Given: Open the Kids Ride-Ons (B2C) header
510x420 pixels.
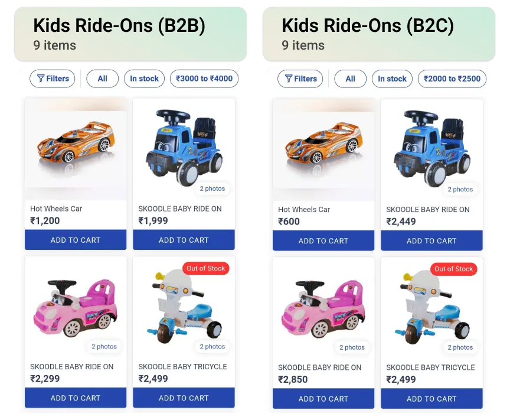Looking at the screenshot, I should (378, 34).
